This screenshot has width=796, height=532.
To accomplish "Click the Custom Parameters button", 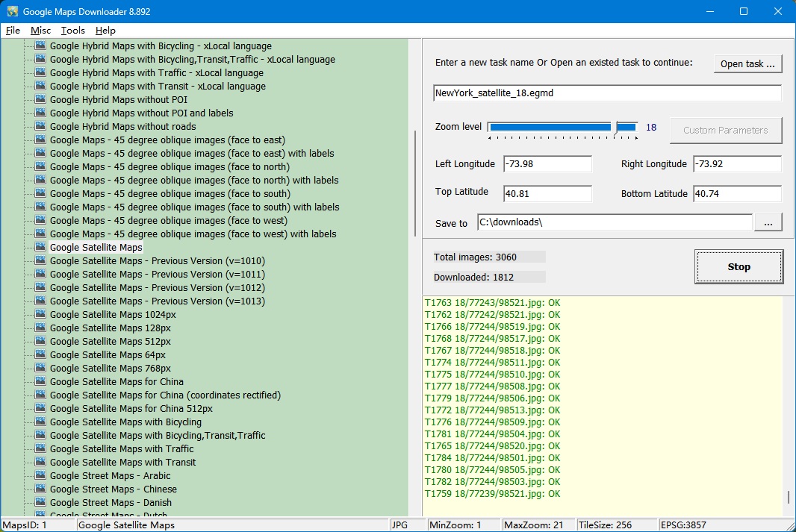I will tap(726, 131).
